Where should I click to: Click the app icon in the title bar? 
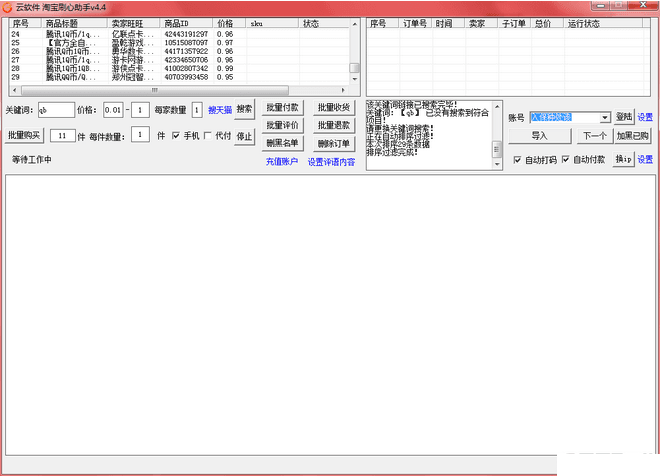(x=8, y=6)
